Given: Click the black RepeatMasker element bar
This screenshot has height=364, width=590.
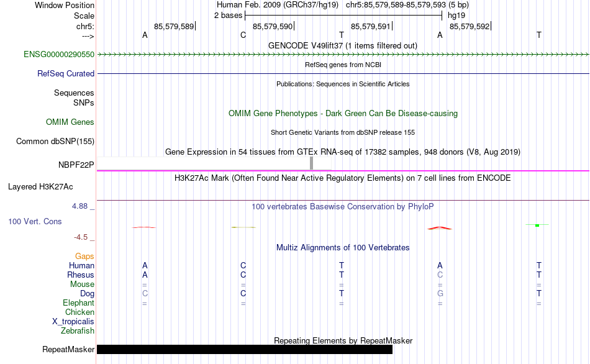Looking at the screenshot, I should (x=245, y=349).
